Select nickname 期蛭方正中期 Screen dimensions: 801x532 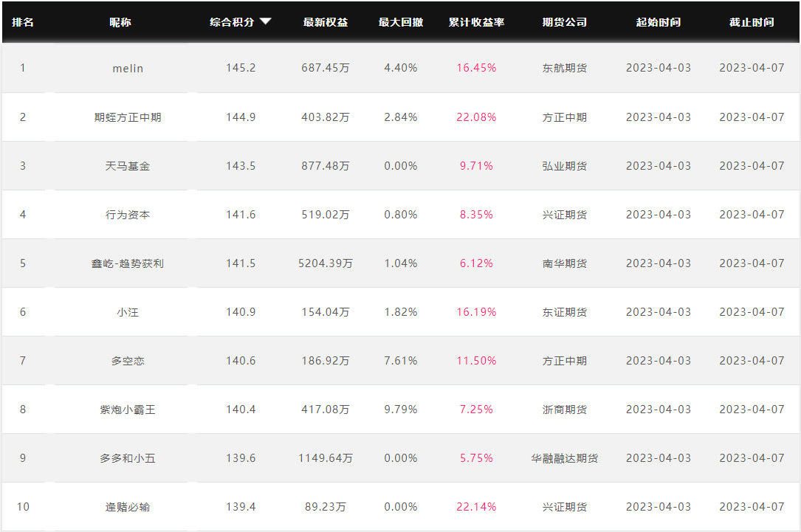coord(128,117)
